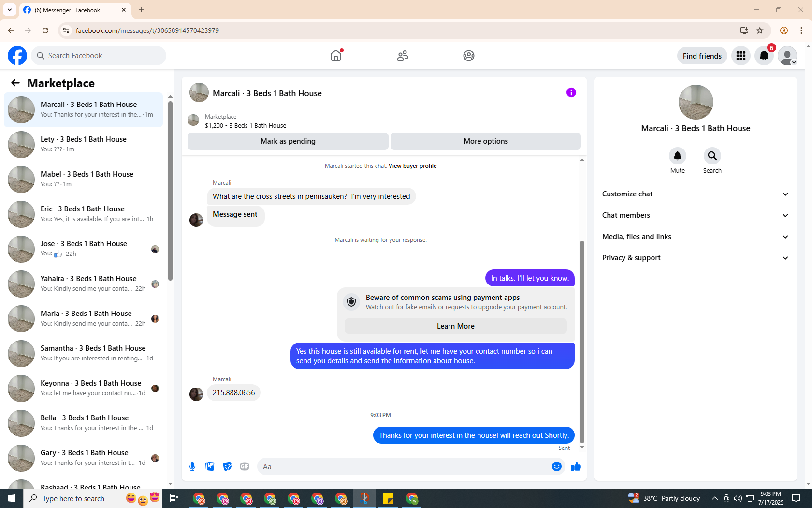This screenshot has width=812, height=508.
Task: Open Maria 3 Beds 1 Bath House chat
Action: coord(83,318)
